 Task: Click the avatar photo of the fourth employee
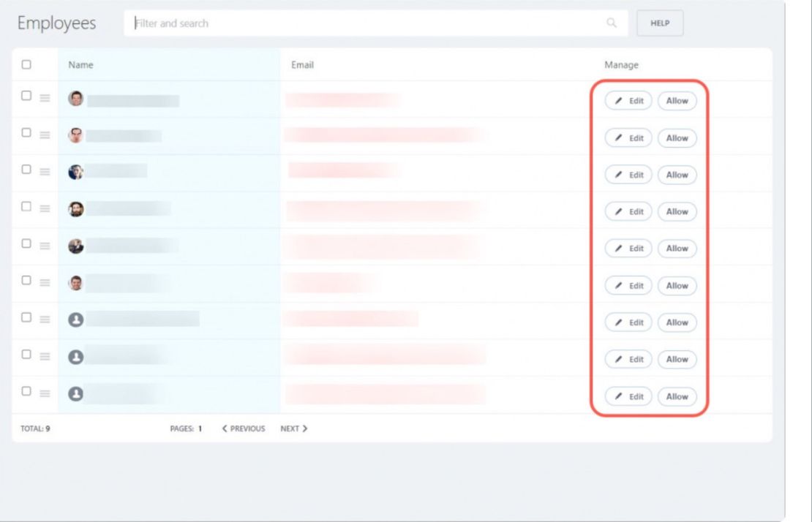(x=75, y=209)
